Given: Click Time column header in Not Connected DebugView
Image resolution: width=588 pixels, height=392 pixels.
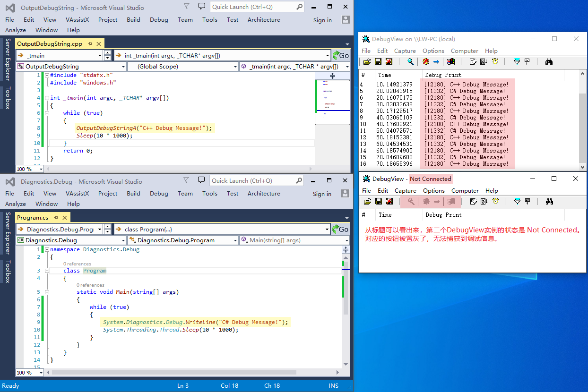Looking at the screenshot, I should pyautogui.click(x=398, y=214).
